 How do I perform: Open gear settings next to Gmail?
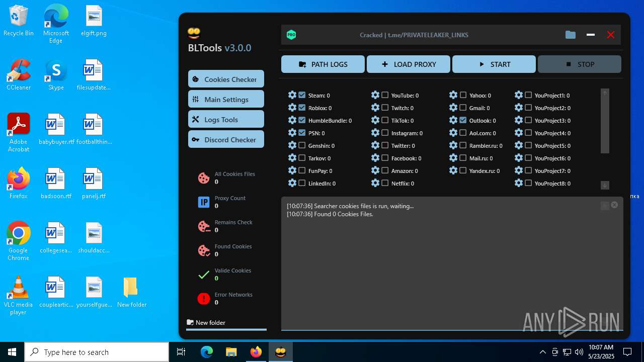453,108
